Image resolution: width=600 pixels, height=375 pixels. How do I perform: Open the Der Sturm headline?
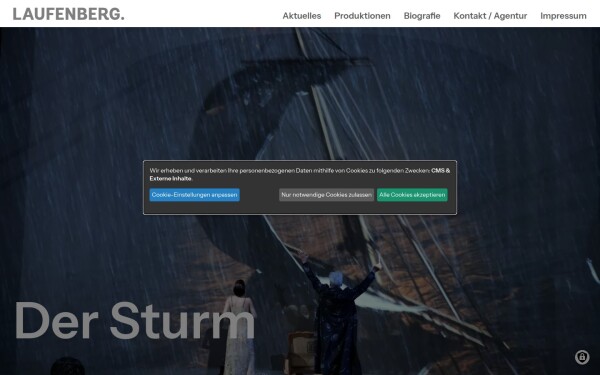(x=135, y=320)
